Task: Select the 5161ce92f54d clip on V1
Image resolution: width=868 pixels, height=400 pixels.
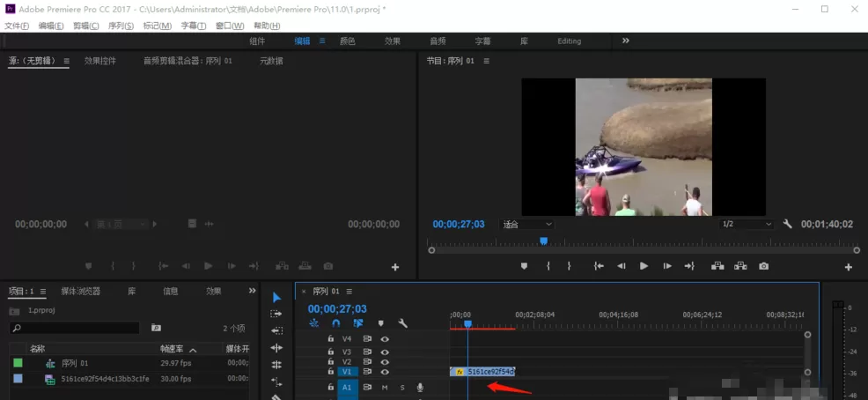Action: pos(482,372)
